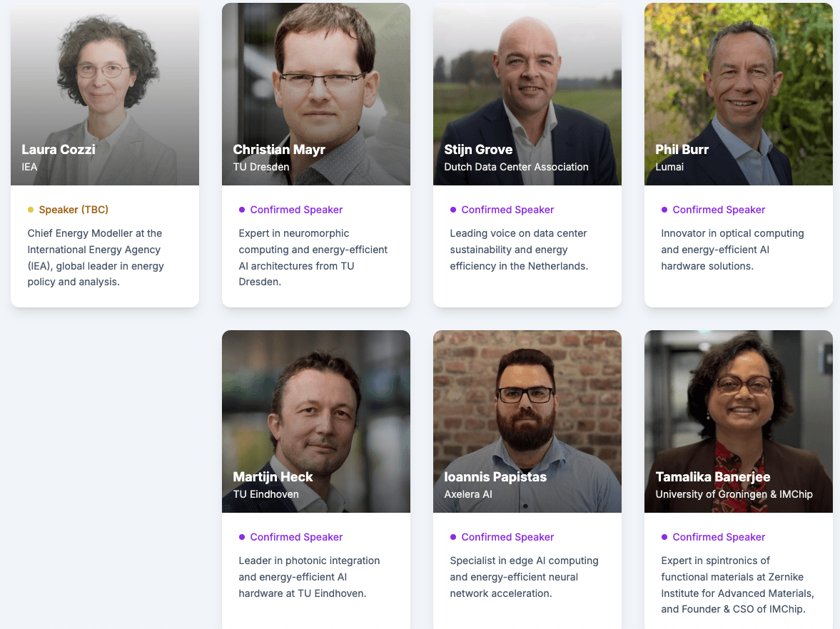Image resolution: width=840 pixels, height=629 pixels.
Task: Click purple status dot on Ioannis Papistas card
Action: click(x=453, y=537)
